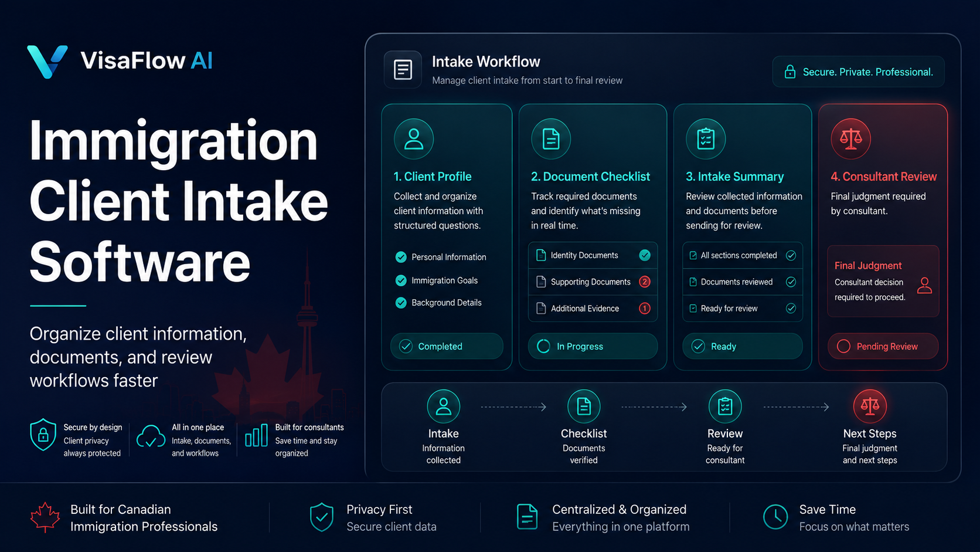Viewport: 980px width, 552px height.
Task: Click the Supporting Documents row label
Action: [591, 282]
